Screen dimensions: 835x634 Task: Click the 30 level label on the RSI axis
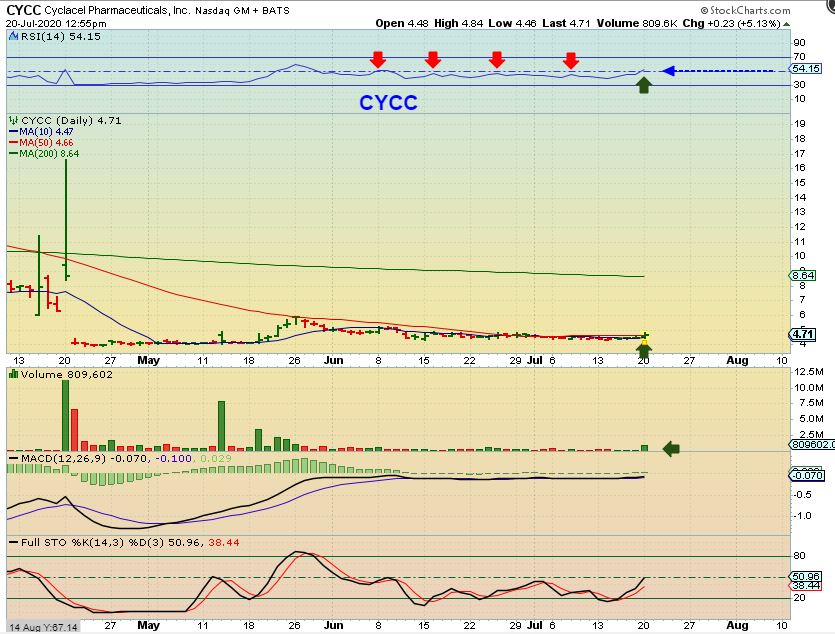[x=799, y=85]
